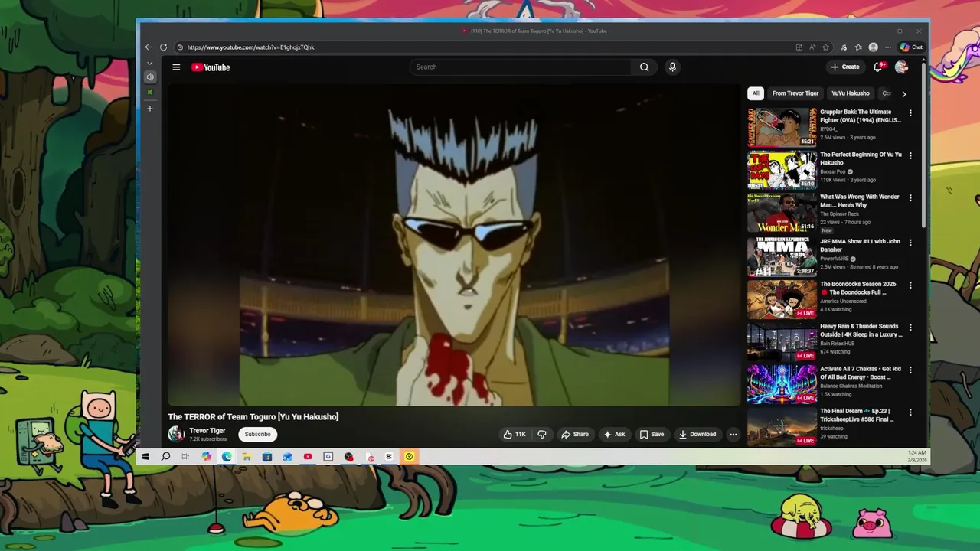Viewport: 980px width, 551px height.
Task: Open the Edge browser profile icon
Action: coord(873,47)
